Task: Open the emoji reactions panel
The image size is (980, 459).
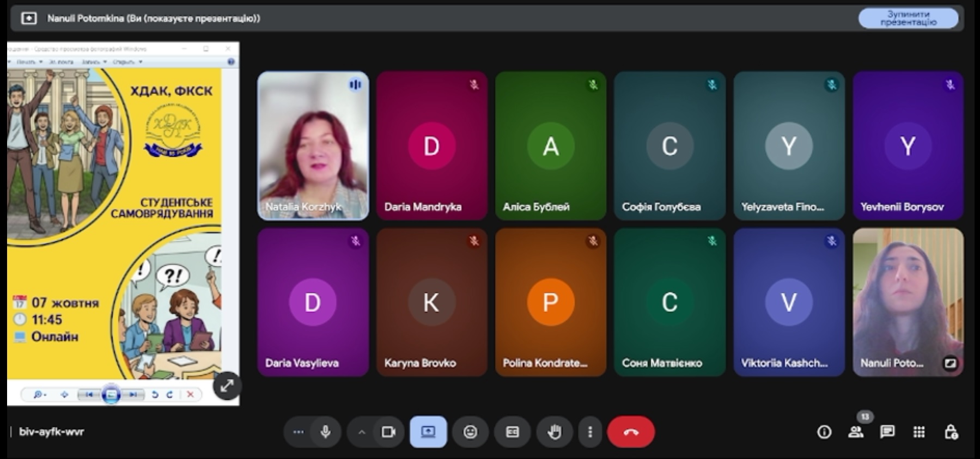Action: coord(470,432)
